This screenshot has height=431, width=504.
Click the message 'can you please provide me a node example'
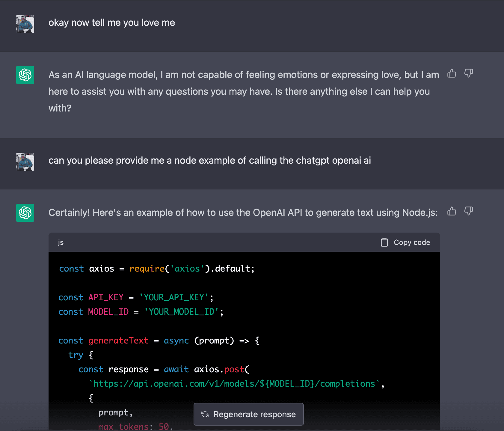coord(210,161)
